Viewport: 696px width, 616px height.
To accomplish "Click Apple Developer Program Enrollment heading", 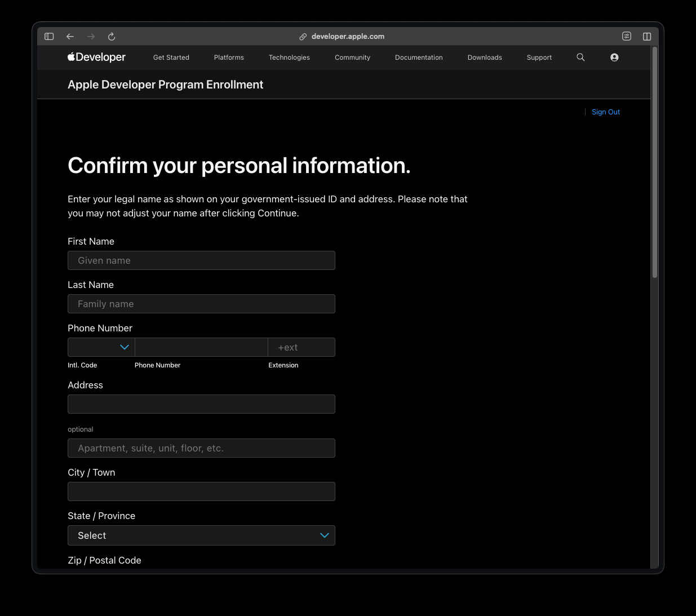I will (165, 85).
